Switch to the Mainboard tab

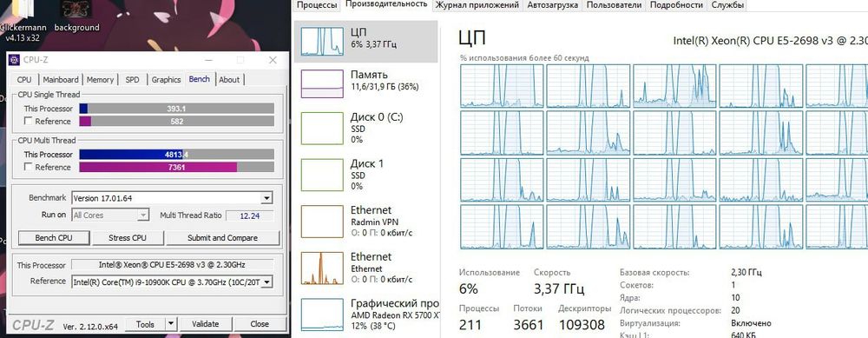click(x=61, y=80)
